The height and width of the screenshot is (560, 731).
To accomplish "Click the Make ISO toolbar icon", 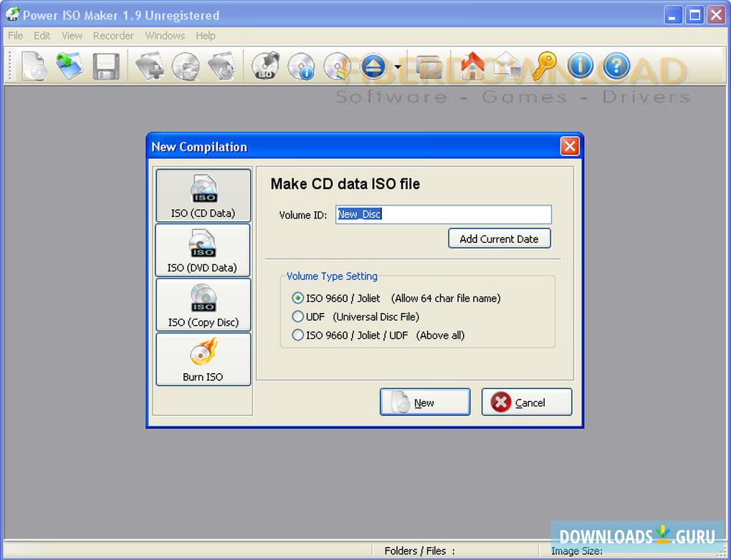I will pos(264,65).
